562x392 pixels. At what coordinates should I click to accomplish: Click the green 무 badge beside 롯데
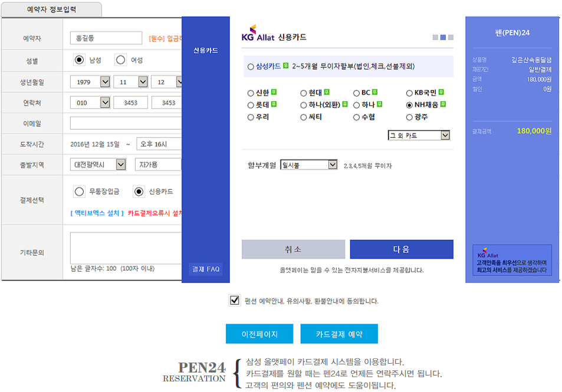(x=274, y=104)
